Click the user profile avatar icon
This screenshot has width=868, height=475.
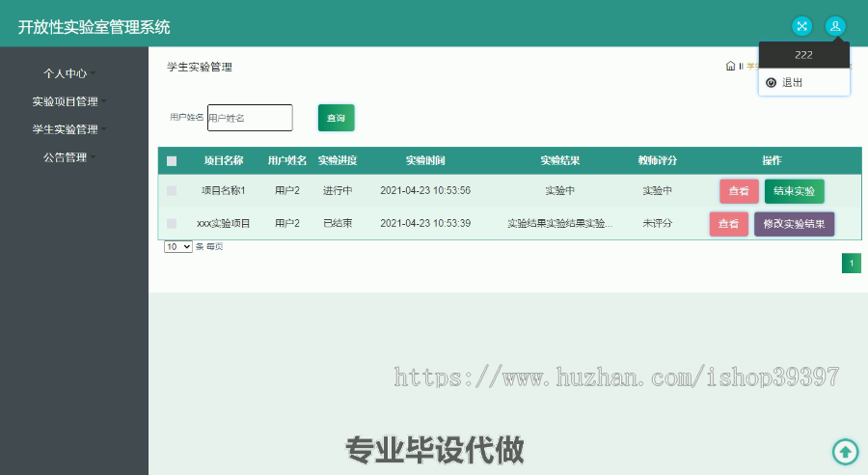click(835, 26)
